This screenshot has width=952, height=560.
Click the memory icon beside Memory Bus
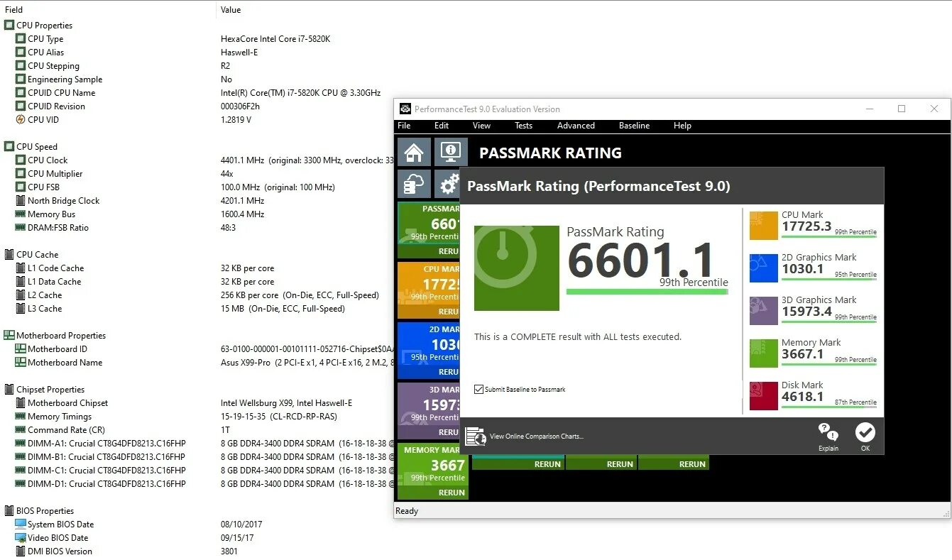(21, 214)
